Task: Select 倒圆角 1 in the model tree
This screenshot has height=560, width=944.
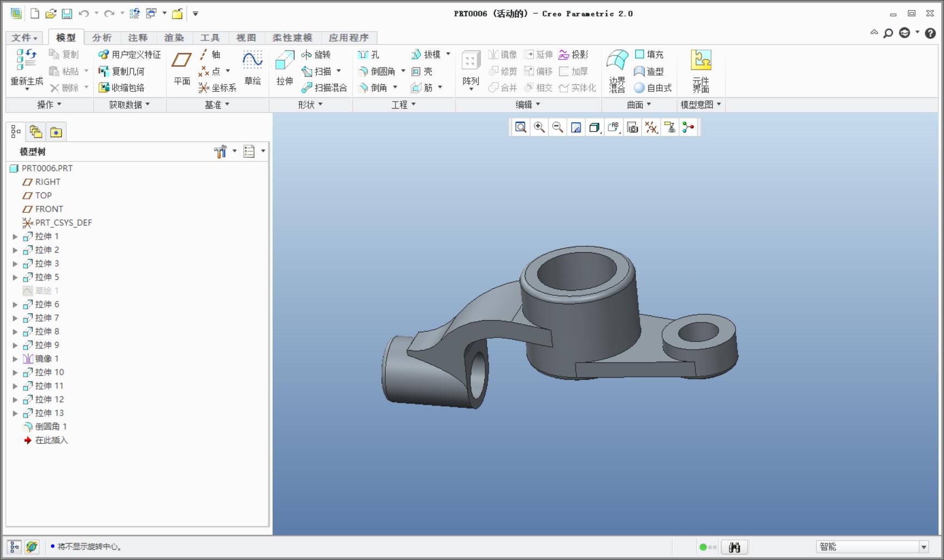Action: (x=51, y=427)
